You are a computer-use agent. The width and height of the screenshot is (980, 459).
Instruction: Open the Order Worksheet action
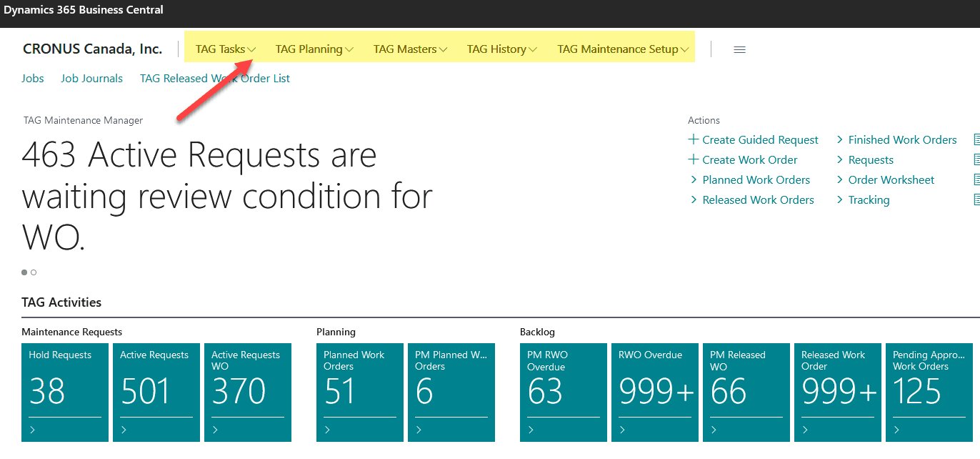[x=891, y=179]
